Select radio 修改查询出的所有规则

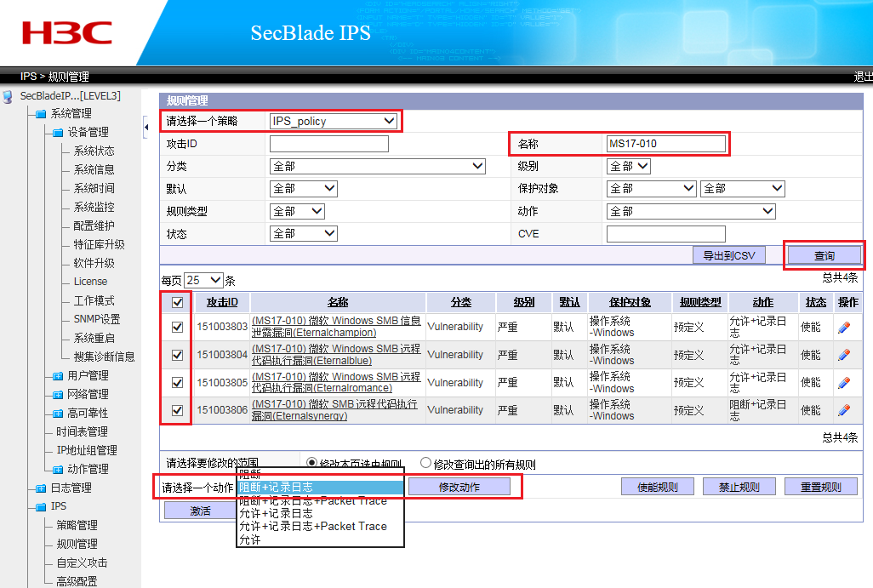point(425,463)
